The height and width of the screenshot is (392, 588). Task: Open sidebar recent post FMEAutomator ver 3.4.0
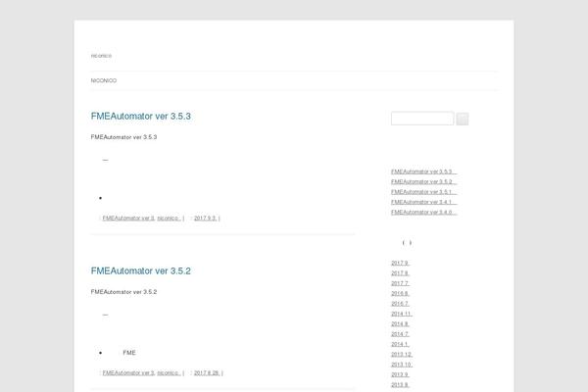423,213
